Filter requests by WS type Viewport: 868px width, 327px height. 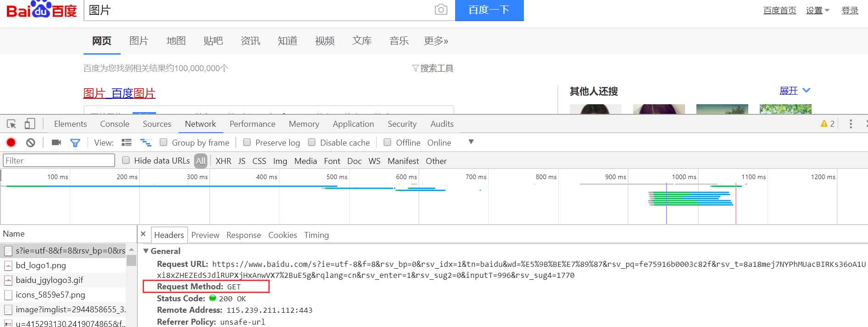tap(374, 161)
